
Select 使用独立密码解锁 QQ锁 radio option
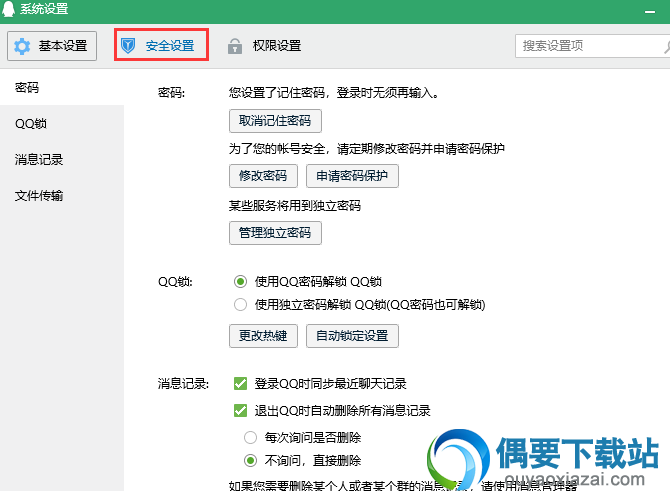[x=240, y=305]
